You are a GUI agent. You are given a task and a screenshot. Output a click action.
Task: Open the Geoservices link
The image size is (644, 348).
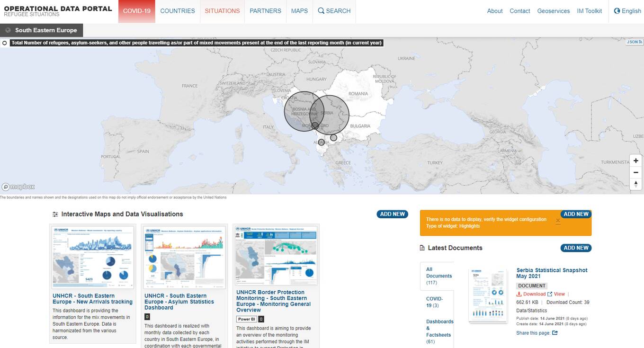(554, 11)
